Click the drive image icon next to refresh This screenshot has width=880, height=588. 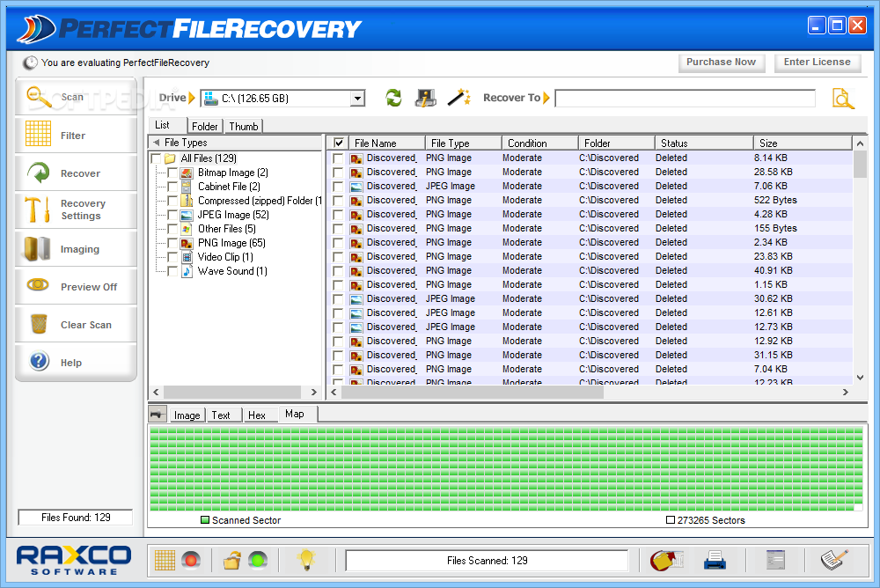click(x=425, y=98)
